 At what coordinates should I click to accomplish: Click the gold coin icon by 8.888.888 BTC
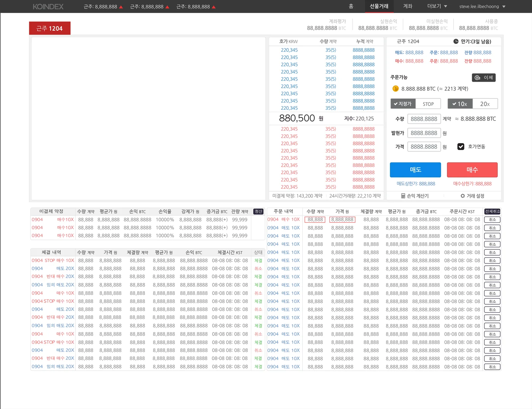click(x=395, y=88)
